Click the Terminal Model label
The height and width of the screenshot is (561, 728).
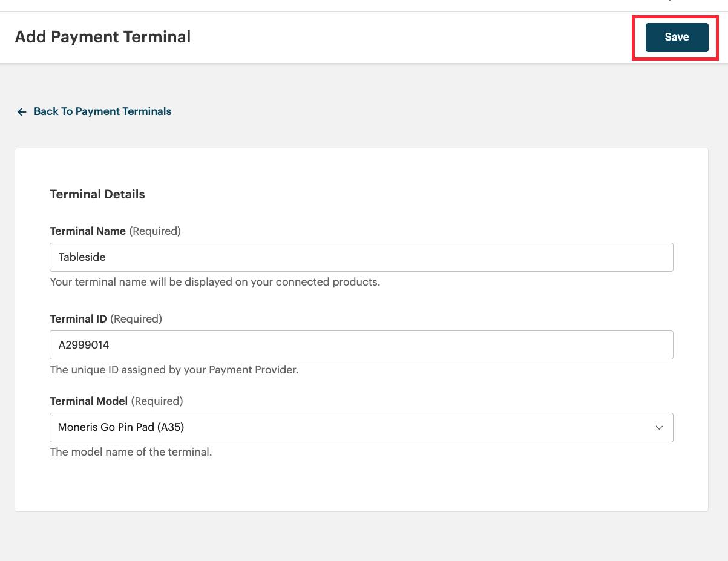pyautogui.click(x=88, y=401)
